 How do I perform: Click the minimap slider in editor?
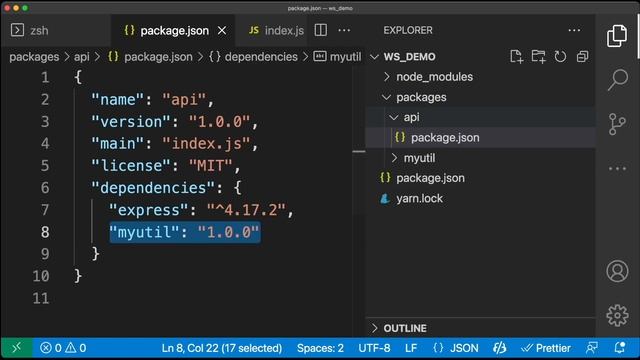pyautogui.click(x=359, y=141)
